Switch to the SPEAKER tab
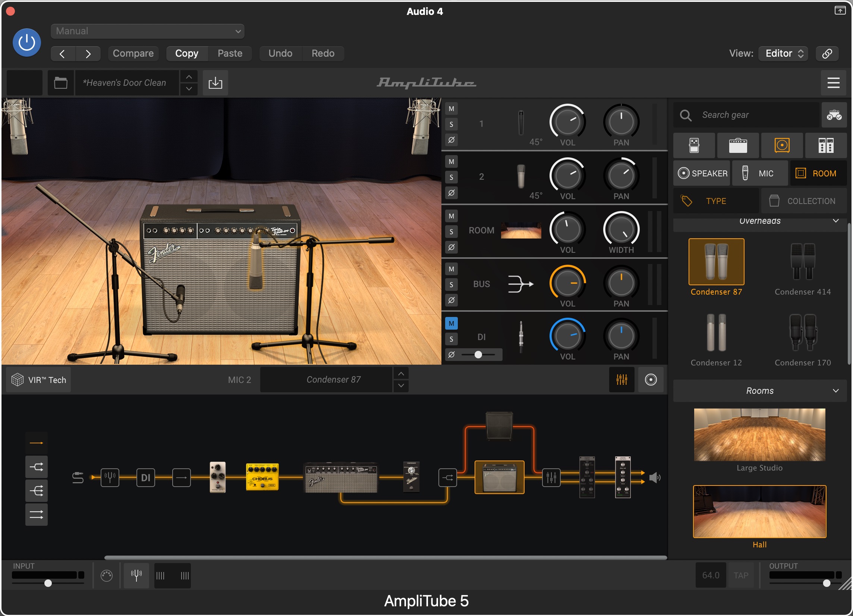The width and height of the screenshot is (853, 616). pyautogui.click(x=702, y=173)
